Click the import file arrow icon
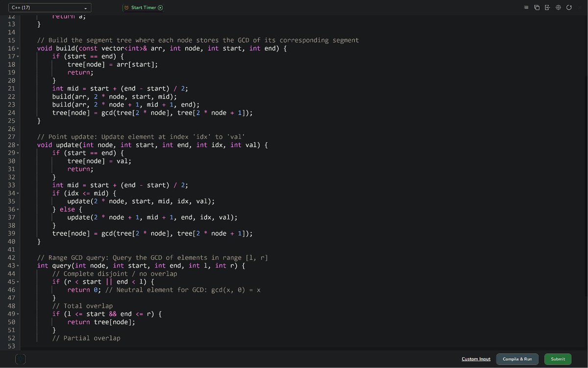This screenshot has height=368, width=588. click(547, 8)
